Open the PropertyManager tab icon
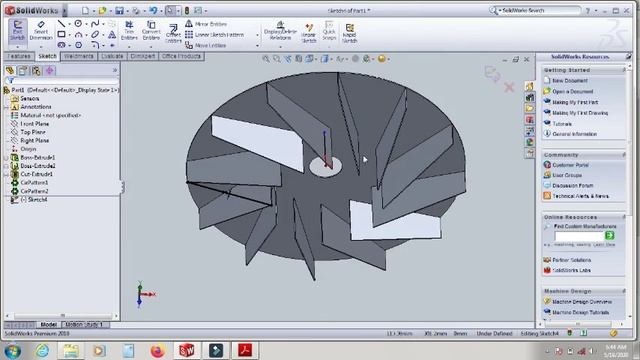 pyautogui.click(x=23, y=71)
